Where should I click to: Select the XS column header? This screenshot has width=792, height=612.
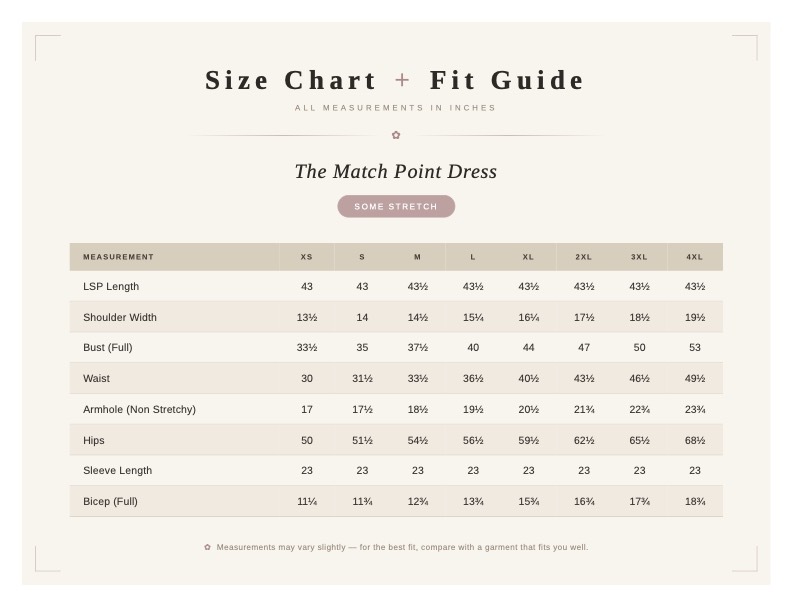(x=307, y=257)
